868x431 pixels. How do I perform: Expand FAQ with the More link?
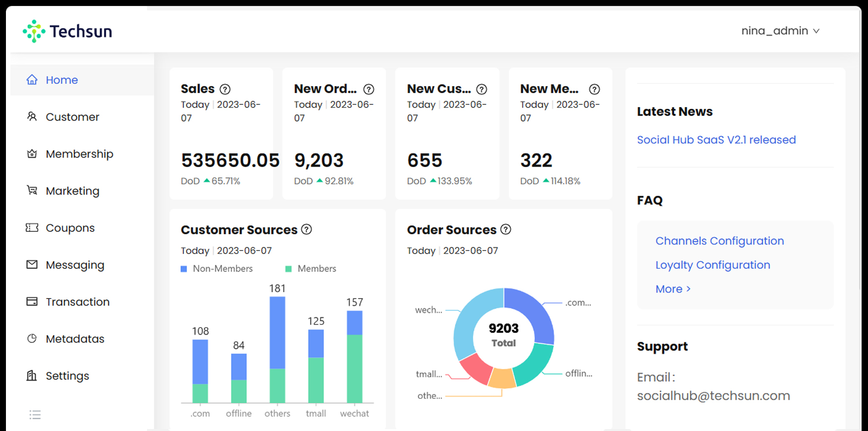(x=673, y=289)
